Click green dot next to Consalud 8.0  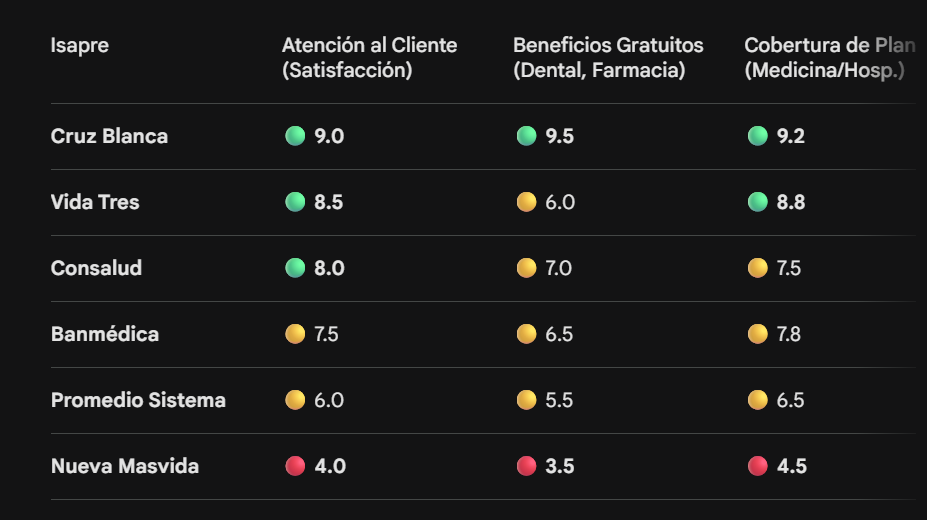point(295,268)
